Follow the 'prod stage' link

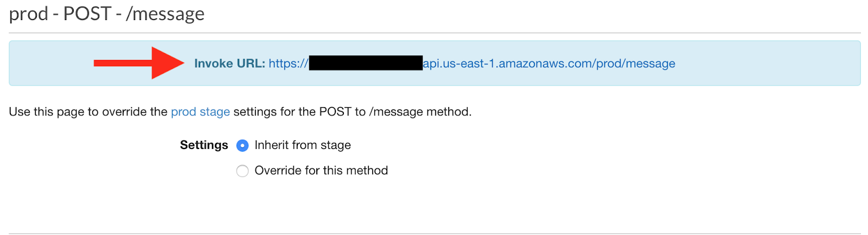(x=200, y=112)
